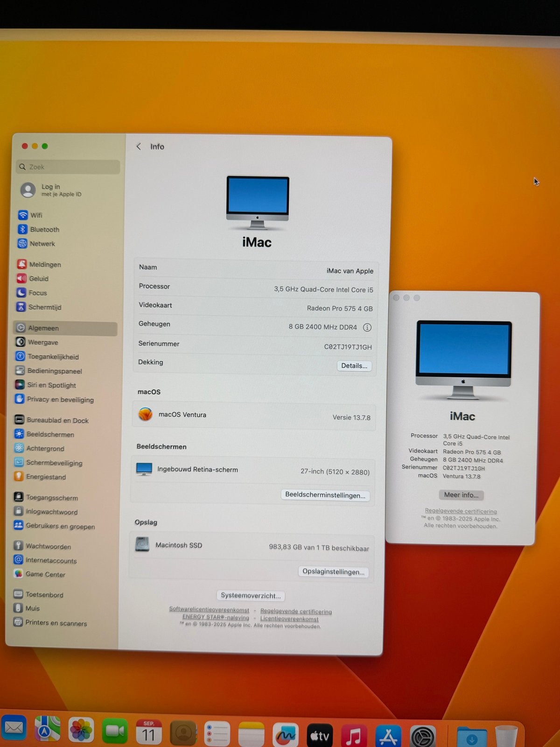Viewport: 560px width, 747px height.
Task: Open Downloads folder in the Dock
Action: [472, 738]
